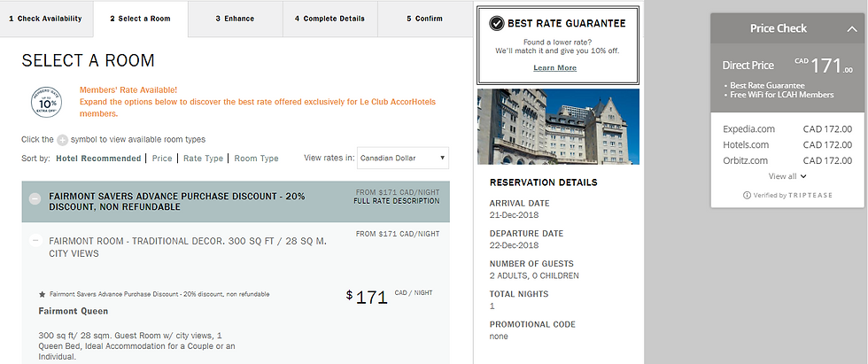This screenshot has height=364, width=868.
Task: Sort rooms by Room Type
Action: click(256, 159)
